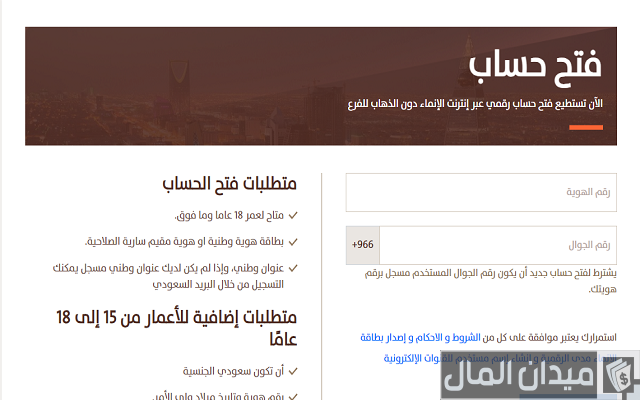
Task: Click the national address requirement text "عنوان وطني"
Action: [168, 276]
